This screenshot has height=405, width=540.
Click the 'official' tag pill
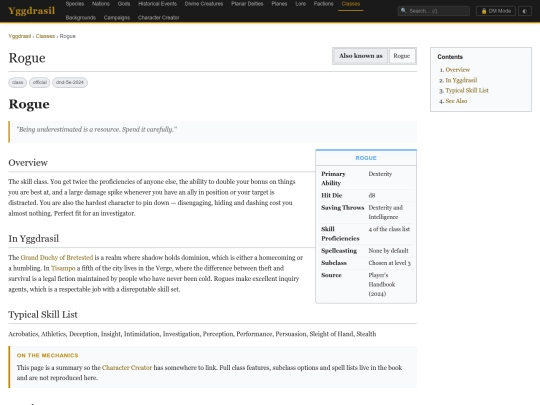40,82
